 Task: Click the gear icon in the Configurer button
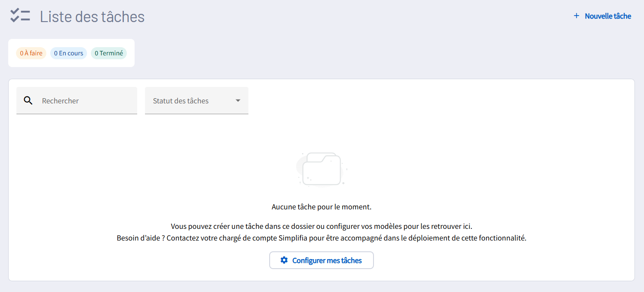[284, 260]
